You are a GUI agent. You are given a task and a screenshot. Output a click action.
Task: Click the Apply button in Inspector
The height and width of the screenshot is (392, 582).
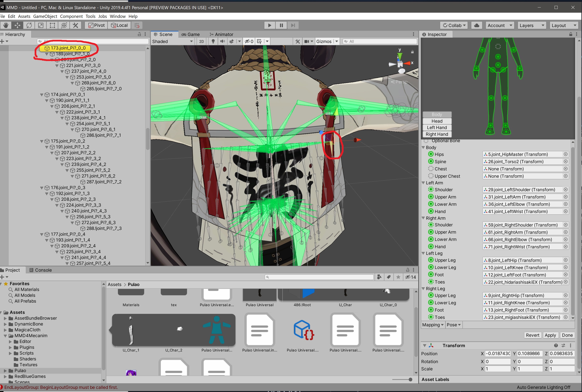coord(550,335)
